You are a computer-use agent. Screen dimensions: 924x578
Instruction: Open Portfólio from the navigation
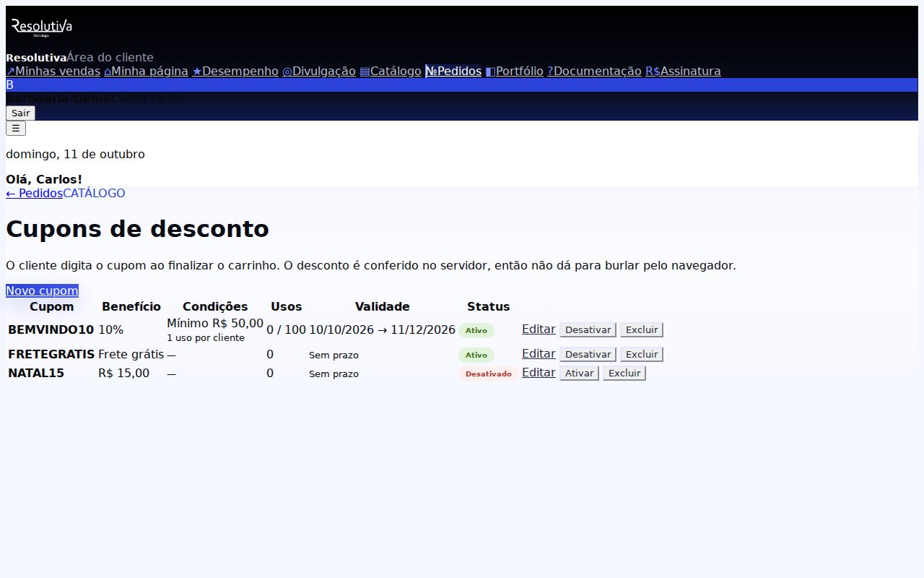tap(514, 71)
